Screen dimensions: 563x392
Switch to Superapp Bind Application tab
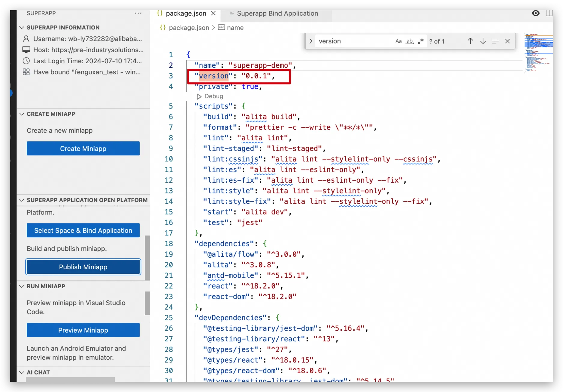[277, 13]
